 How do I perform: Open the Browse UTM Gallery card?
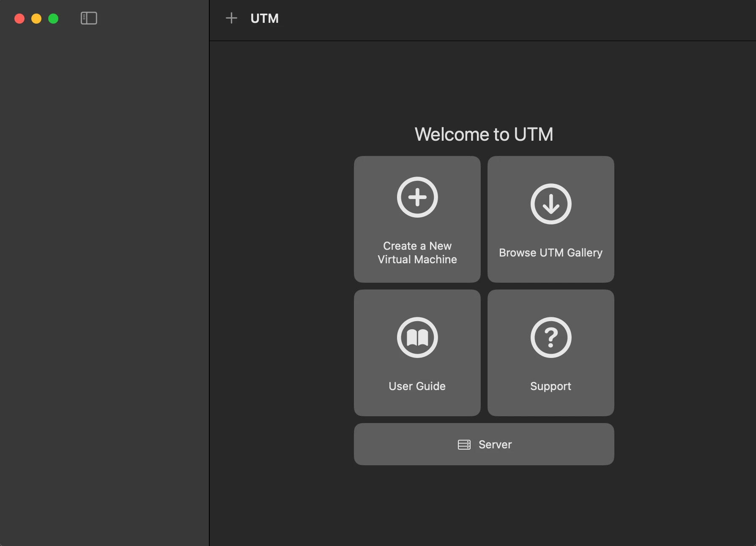pos(551,219)
